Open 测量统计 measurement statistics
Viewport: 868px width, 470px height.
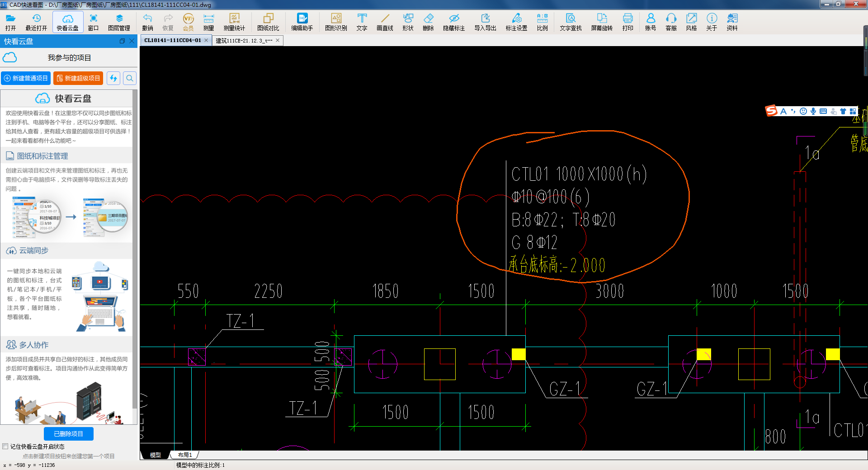(x=234, y=22)
